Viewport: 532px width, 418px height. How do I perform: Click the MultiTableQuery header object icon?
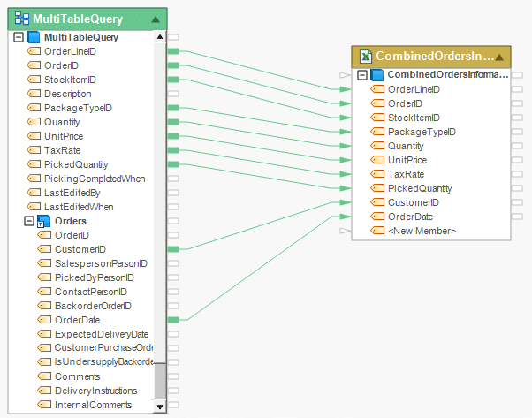20,18
